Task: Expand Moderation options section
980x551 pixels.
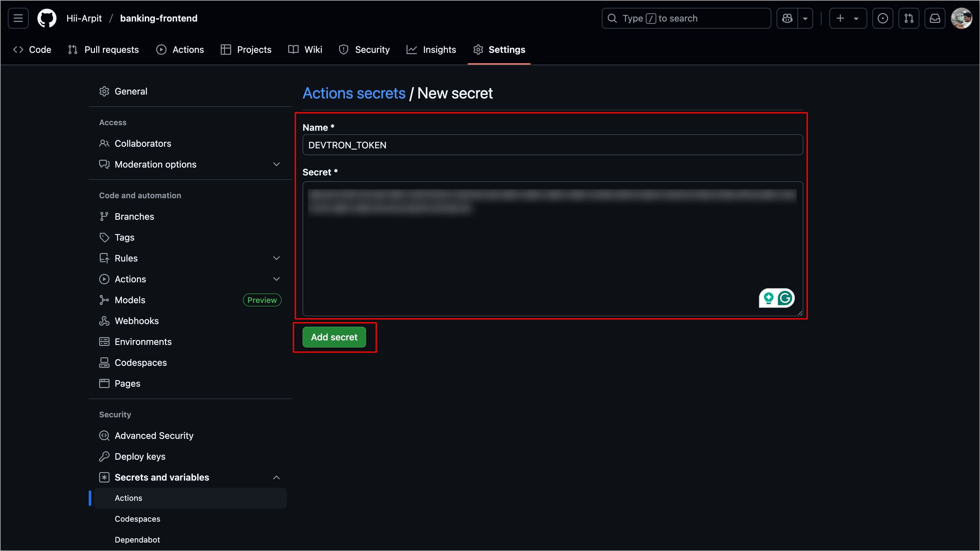Action: coord(276,164)
